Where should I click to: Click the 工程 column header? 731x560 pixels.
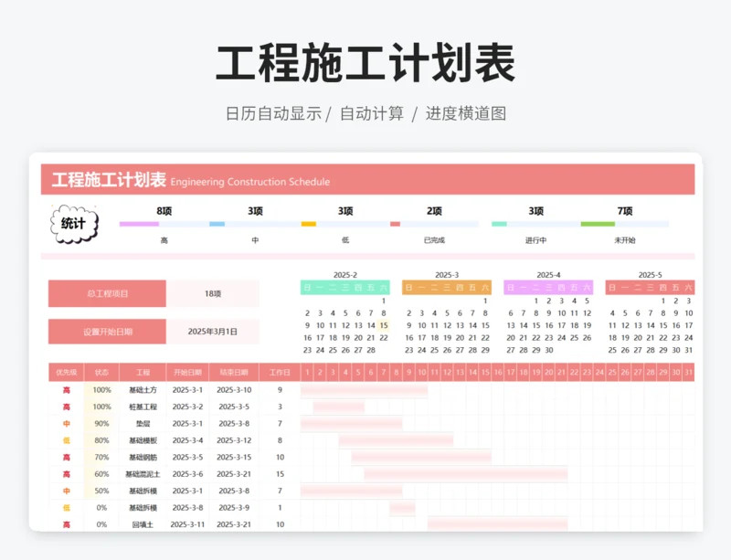pos(143,372)
